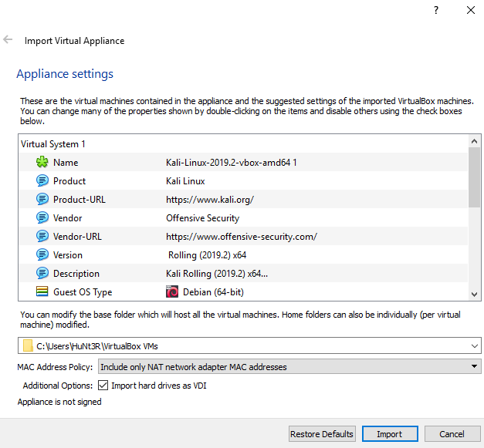
Task: Click the Vendor-URL row bubble icon
Action: (42, 236)
